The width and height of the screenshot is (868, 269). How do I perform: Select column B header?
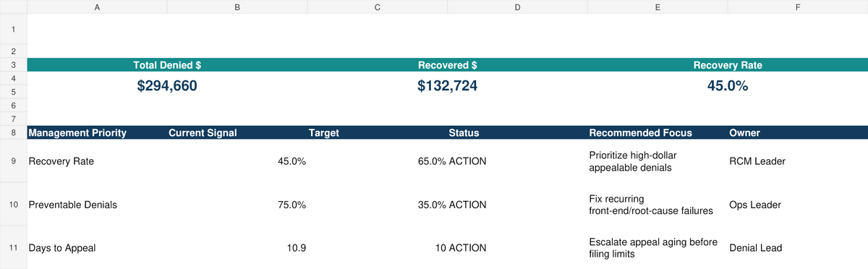tap(237, 7)
